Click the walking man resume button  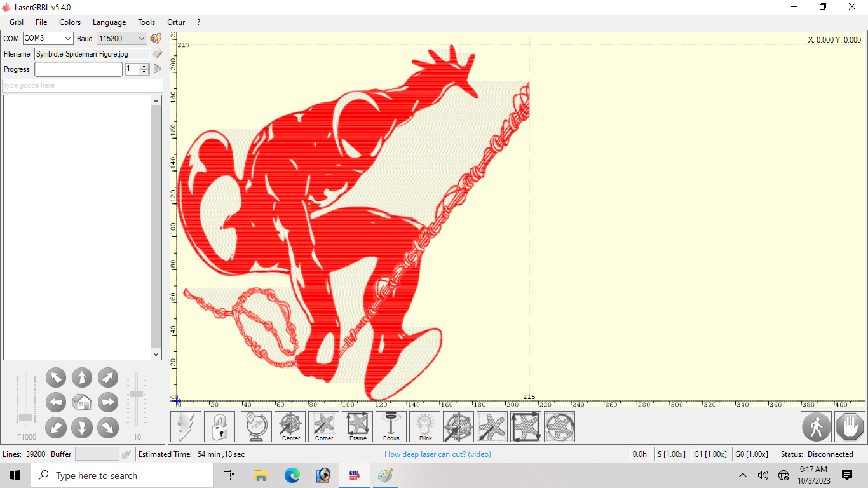[x=817, y=426]
